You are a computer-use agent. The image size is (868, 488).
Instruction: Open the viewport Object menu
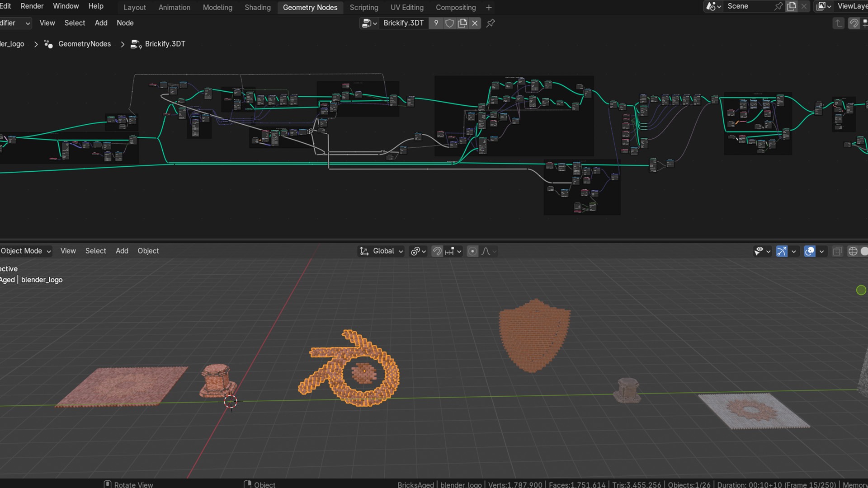coord(148,251)
